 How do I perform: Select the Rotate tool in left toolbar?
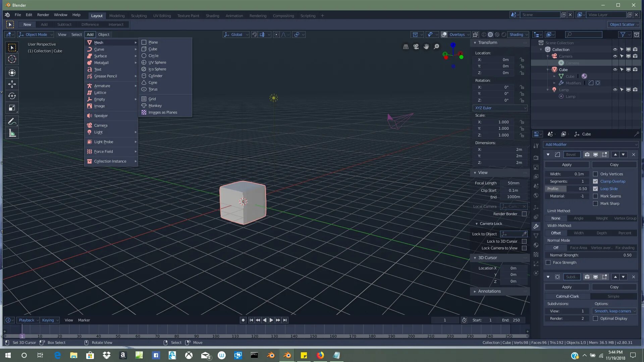pyautogui.click(x=12, y=96)
